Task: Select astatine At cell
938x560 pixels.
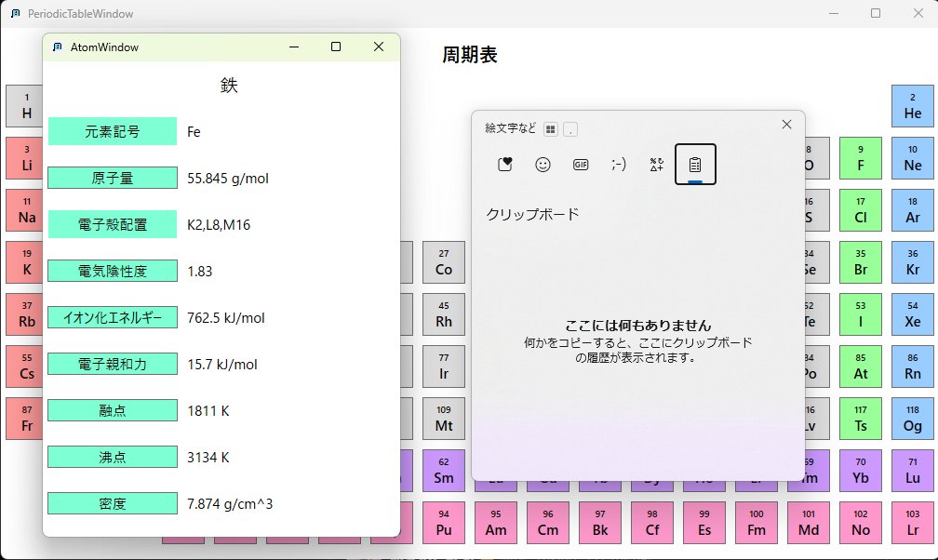Action: 860,367
